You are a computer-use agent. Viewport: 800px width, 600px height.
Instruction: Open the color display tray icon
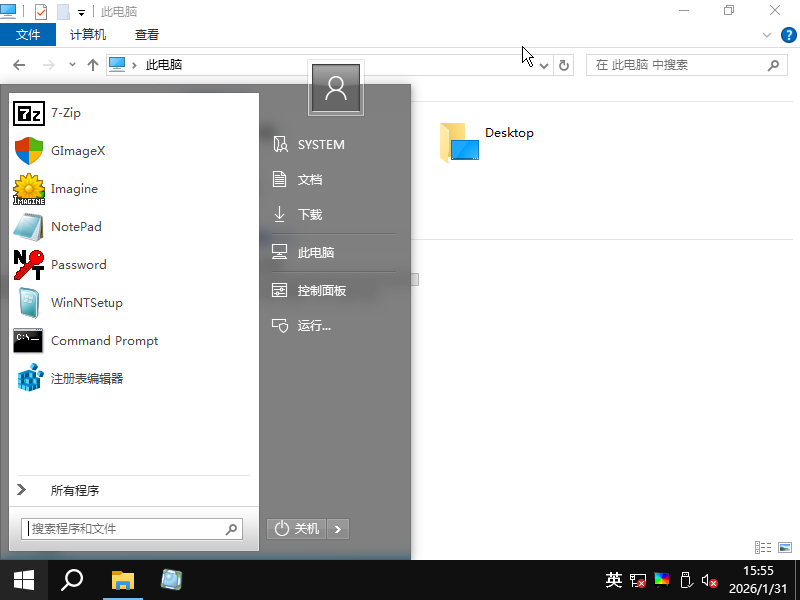tap(662, 579)
